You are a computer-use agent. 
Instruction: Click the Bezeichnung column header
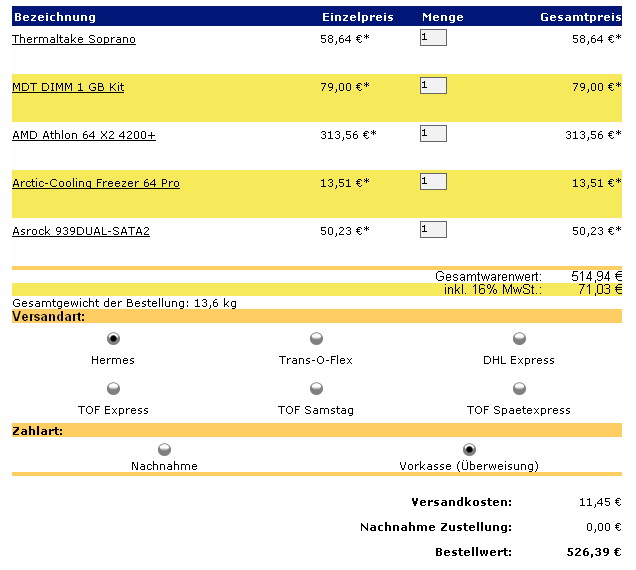[55, 17]
